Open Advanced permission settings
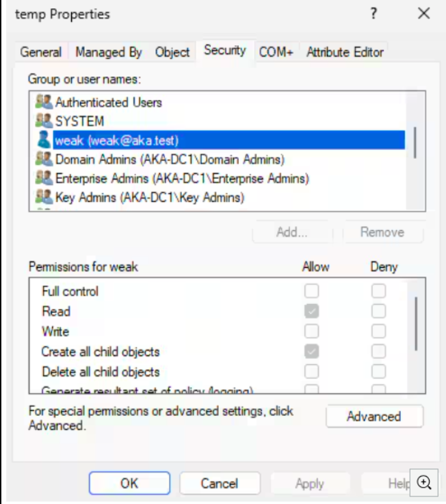This screenshot has width=446, height=504. tap(374, 416)
